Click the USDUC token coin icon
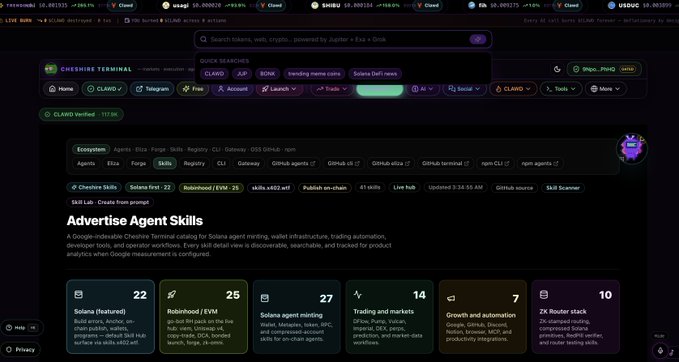 pyautogui.click(x=611, y=5)
